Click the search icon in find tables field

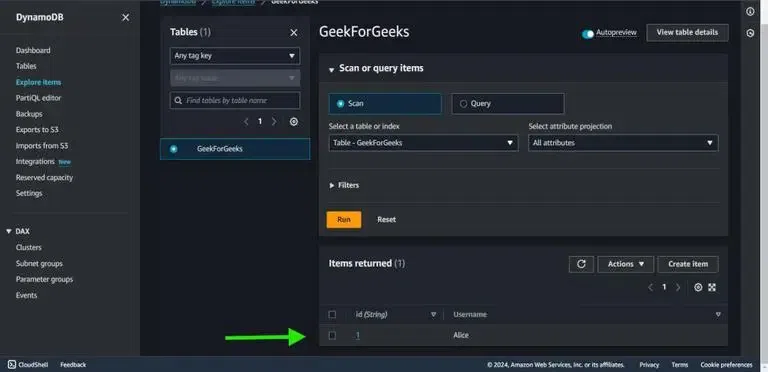pos(178,100)
